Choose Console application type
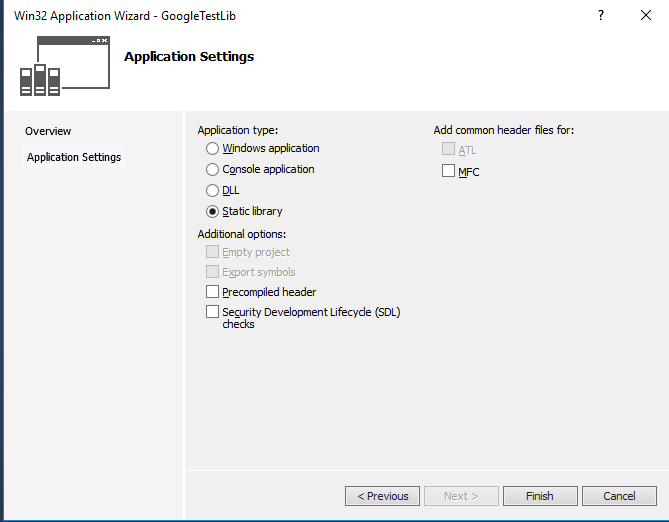Image resolution: width=669 pixels, height=522 pixels. 212,170
